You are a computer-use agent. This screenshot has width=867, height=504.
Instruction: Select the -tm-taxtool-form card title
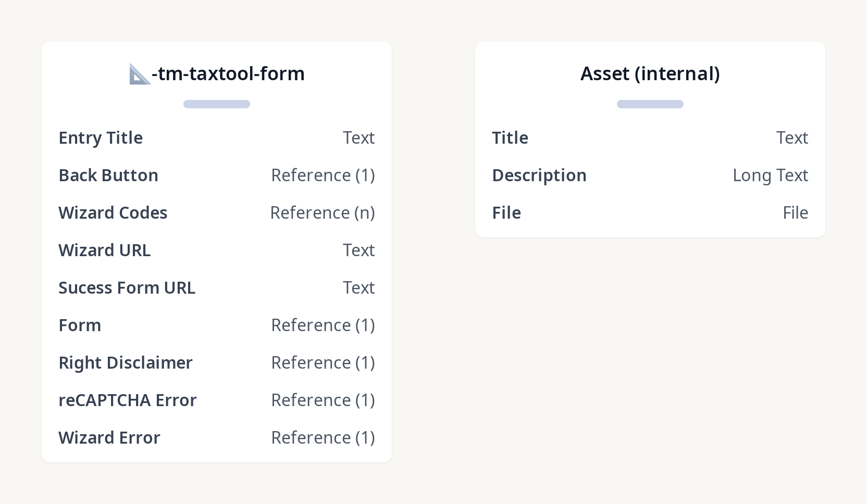point(228,74)
